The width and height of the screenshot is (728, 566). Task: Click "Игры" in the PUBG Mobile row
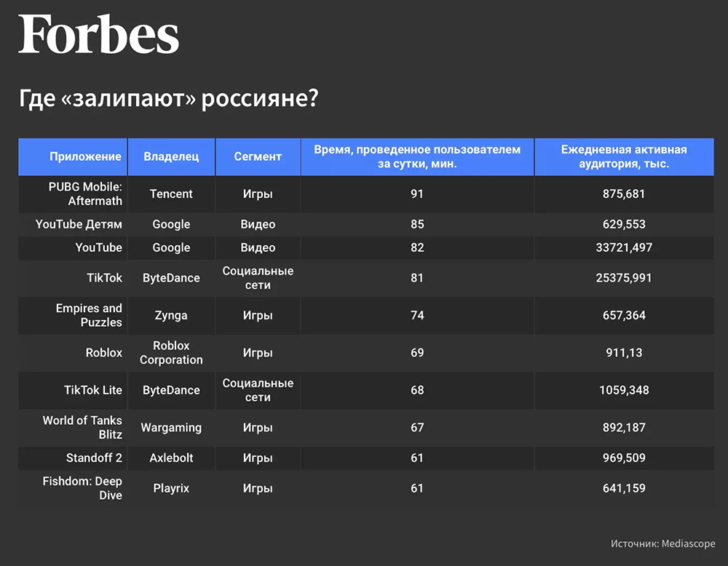(258, 194)
